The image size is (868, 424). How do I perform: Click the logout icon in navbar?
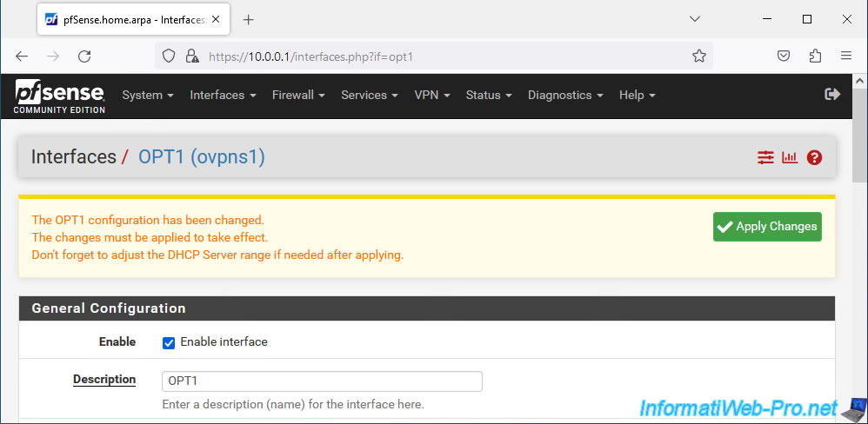[x=832, y=94]
